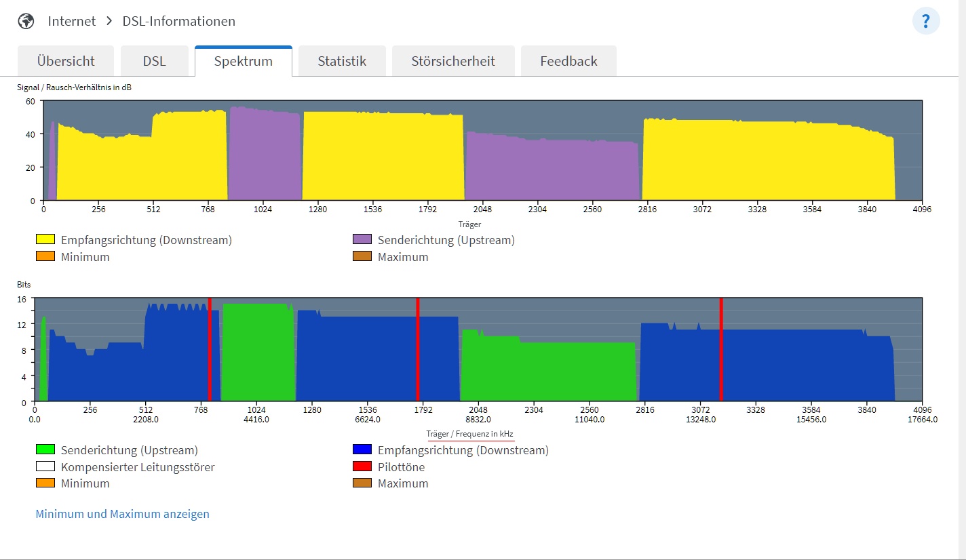
Task: Click the pilot tone marker near 768
Action: (210, 349)
